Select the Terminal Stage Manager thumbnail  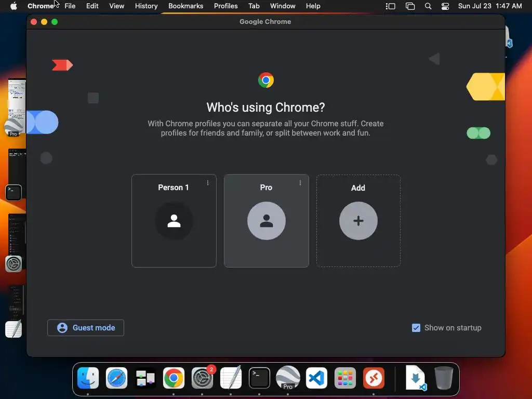tap(16, 175)
